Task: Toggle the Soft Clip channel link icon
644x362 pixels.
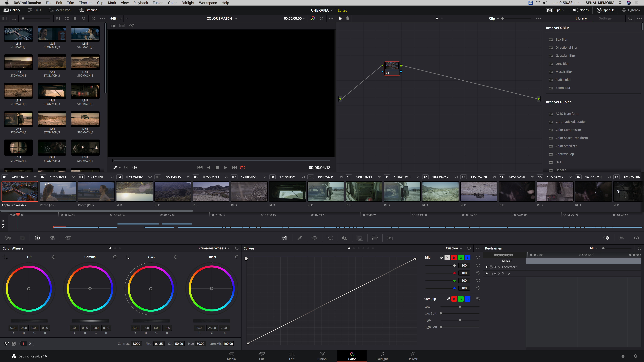Action: (448, 299)
